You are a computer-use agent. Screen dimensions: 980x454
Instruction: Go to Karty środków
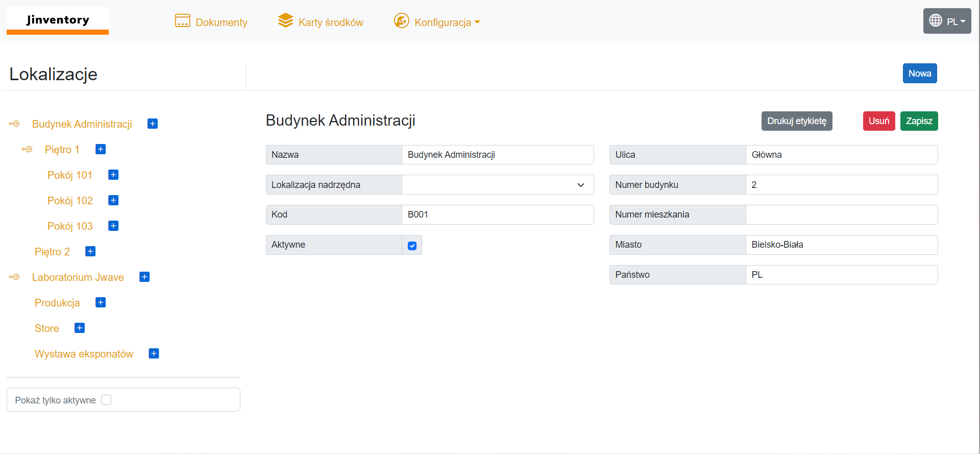pyautogui.click(x=321, y=22)
